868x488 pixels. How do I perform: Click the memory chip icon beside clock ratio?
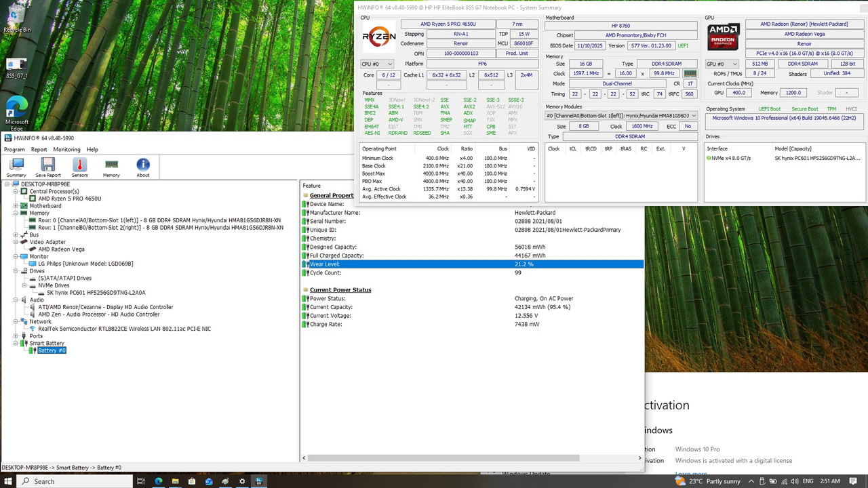point(690,73)
